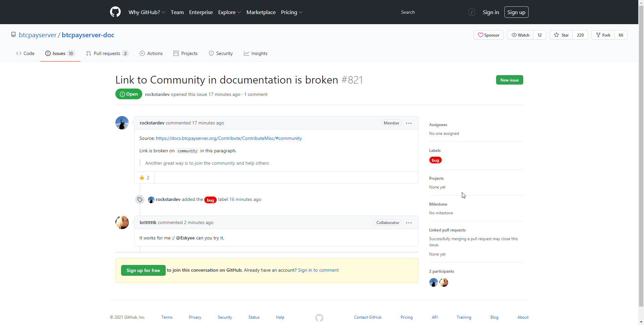Open options menu on britttttk's comment
This screenshot has height=325, width=644.
coord(409,223)
